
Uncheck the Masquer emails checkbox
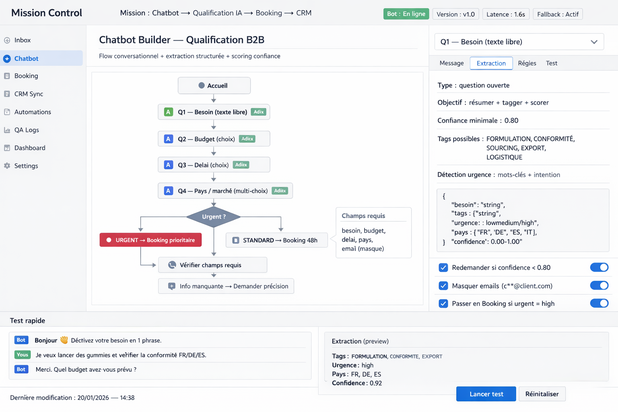pyautogui.click(x=444, y=285)
